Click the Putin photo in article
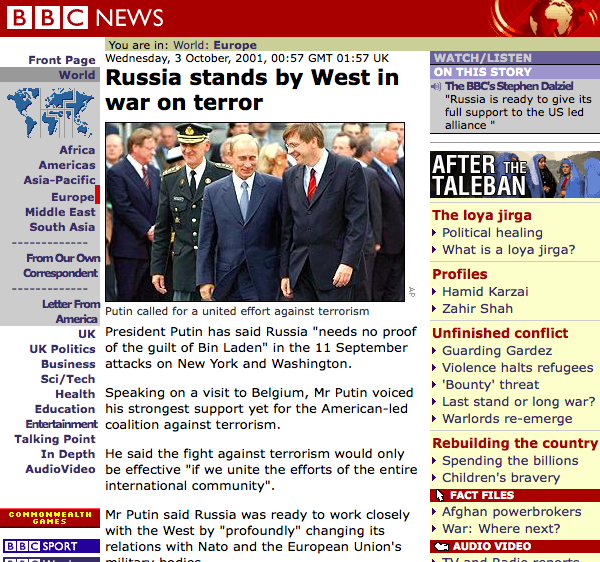The width and height of the screenshot is (600, 562). (255, 212)
